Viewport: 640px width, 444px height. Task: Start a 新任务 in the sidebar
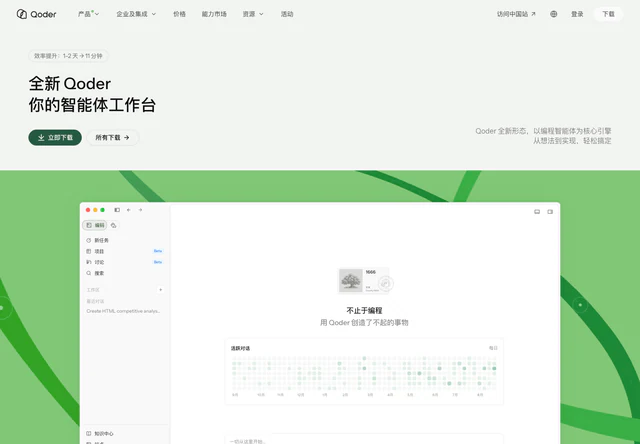pos(124,240)
